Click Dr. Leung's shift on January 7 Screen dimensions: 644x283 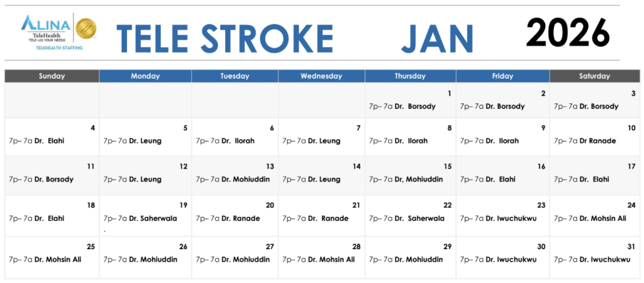click(311, 141)
